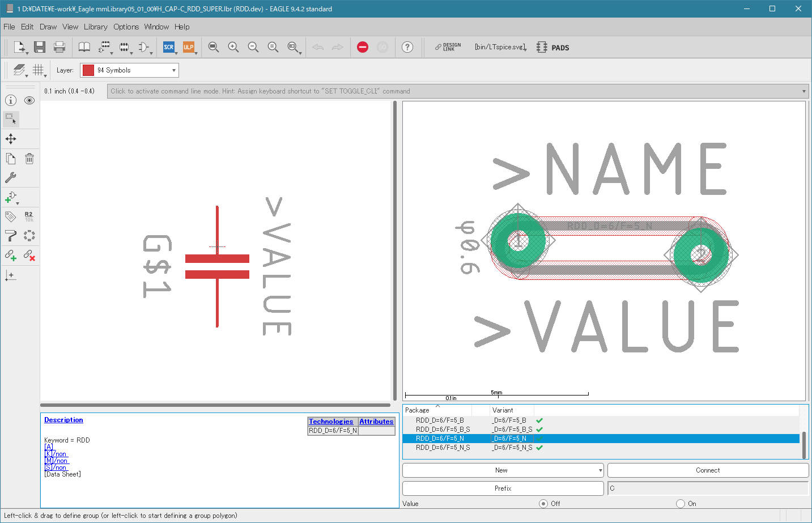
Task: Select the Off radio button for Value
Action: 543,503
